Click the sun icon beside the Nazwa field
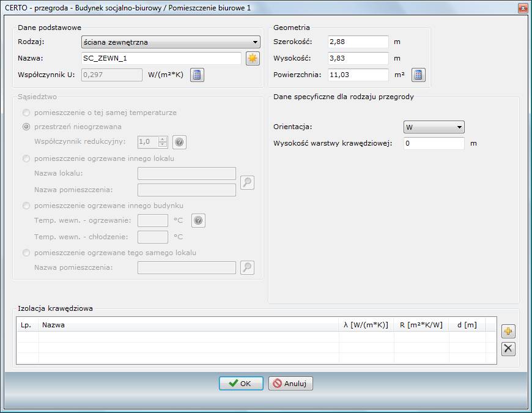 pos(253,59)
